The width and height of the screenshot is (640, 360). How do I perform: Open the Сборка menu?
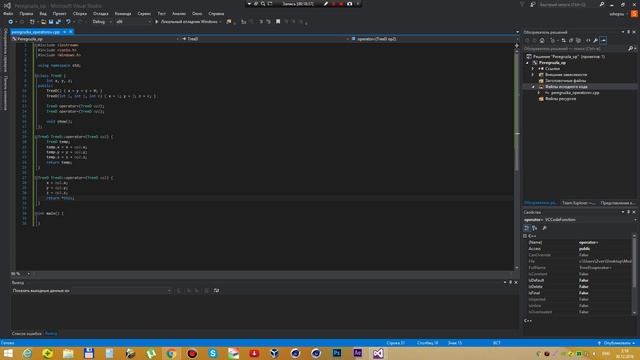(x=80, y=13)
